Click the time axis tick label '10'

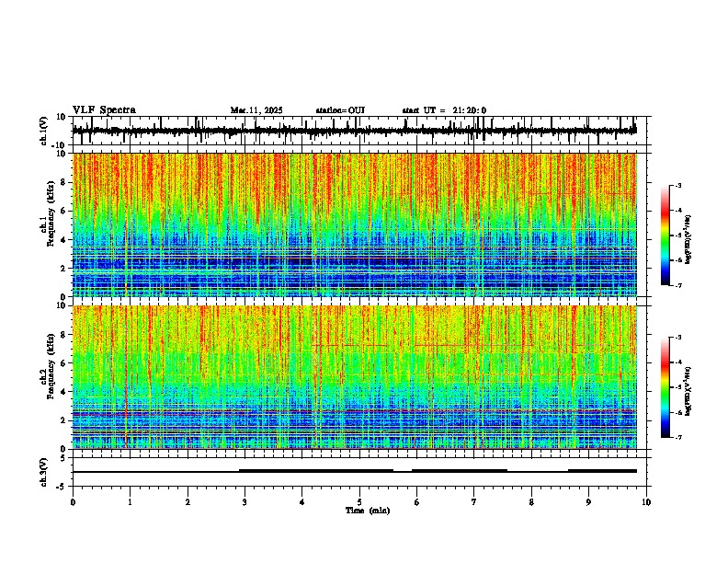click(646, 502)
